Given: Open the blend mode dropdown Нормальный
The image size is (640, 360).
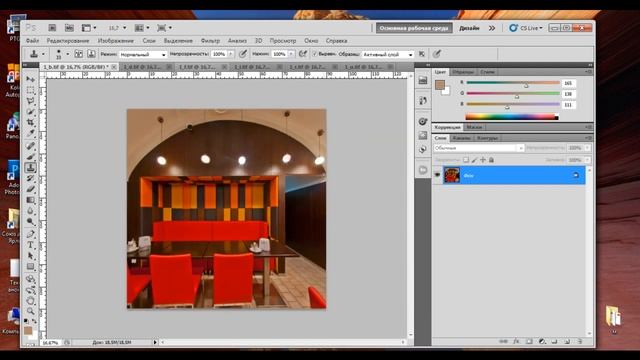Looking at the screenshot, I should [x=143, y=54].
